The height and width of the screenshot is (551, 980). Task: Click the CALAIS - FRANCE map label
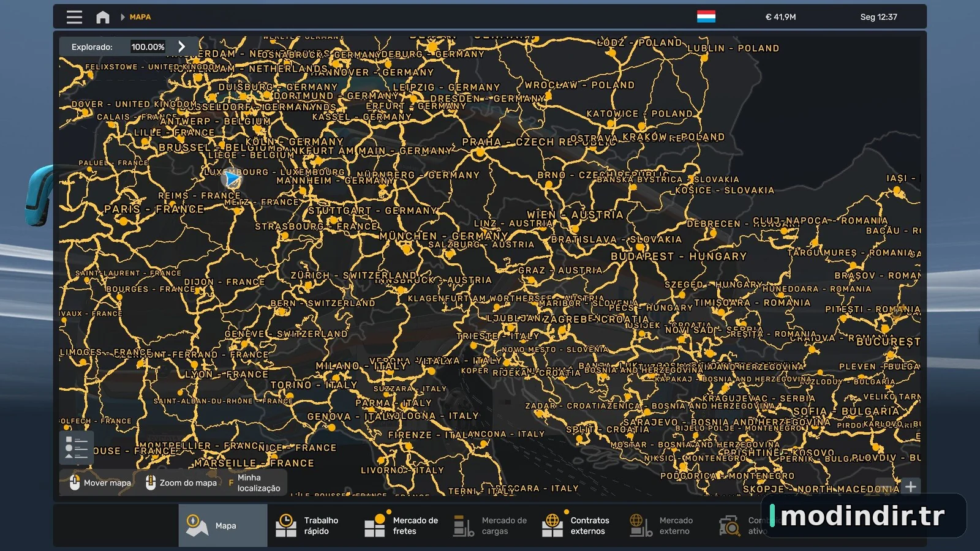click(137, 117)
